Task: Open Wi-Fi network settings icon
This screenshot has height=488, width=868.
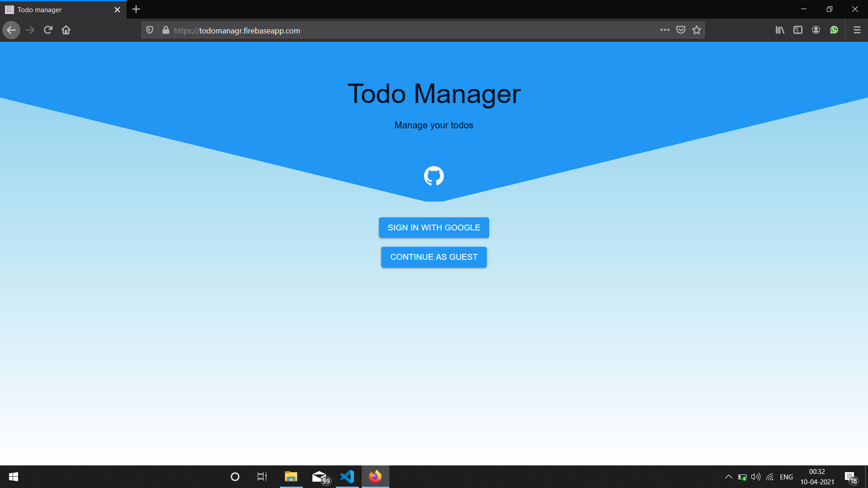Action: click(770, 477)
